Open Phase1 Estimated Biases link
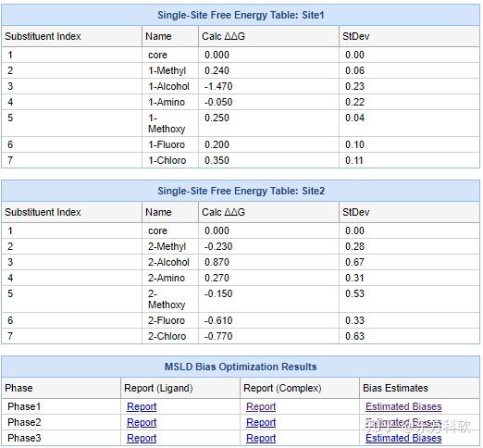Screen dimensions: 483x448 (x=403, y=406)
